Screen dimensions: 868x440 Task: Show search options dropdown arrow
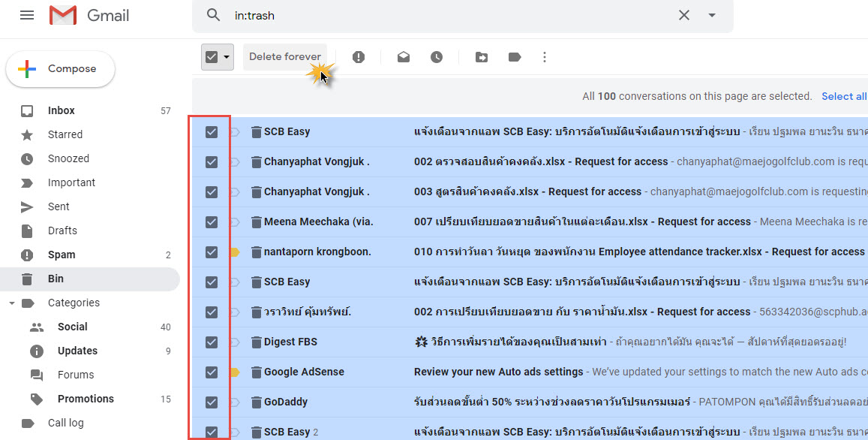click(712, 15)
